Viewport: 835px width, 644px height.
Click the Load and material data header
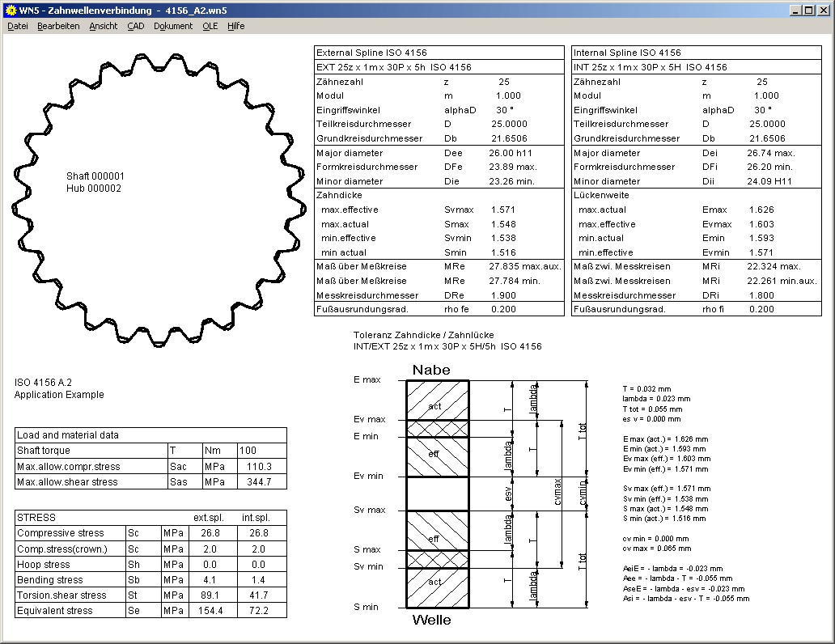(67, 435)
